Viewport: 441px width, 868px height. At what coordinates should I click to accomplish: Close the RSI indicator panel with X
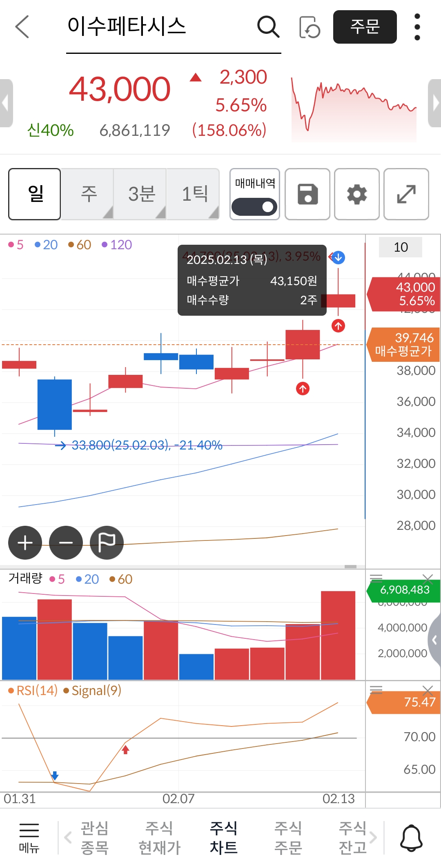pyautogui.click(x=428, y=691)
